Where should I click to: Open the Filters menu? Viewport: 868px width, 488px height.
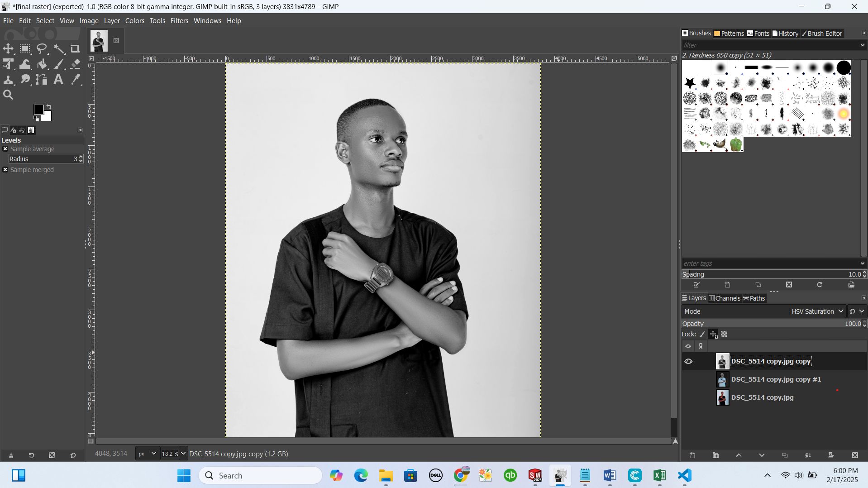click(x=179, y=21)
